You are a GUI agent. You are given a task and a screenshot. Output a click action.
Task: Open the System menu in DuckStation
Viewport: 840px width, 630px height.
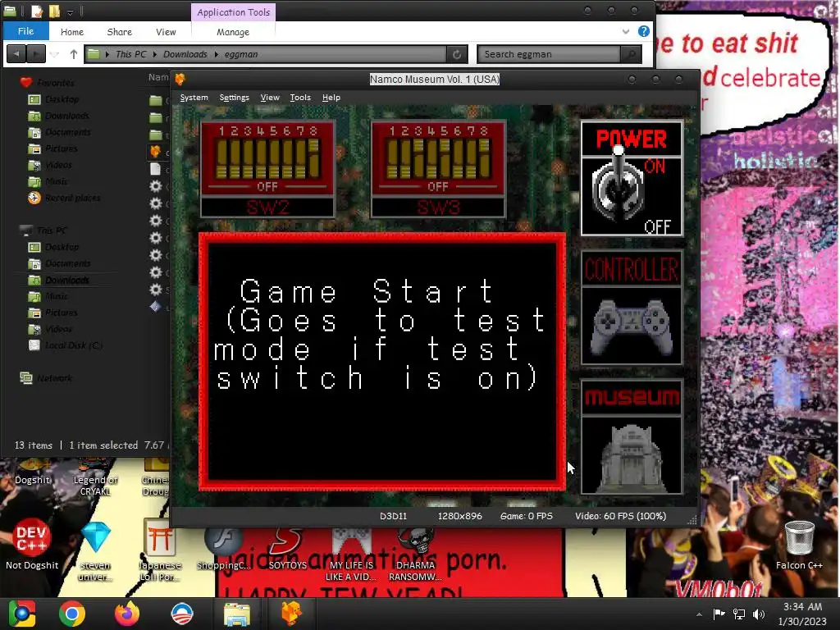(194, 98)
